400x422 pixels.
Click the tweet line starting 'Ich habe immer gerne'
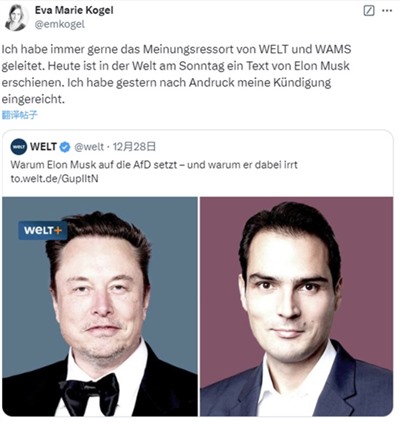[x=176, y=49]
